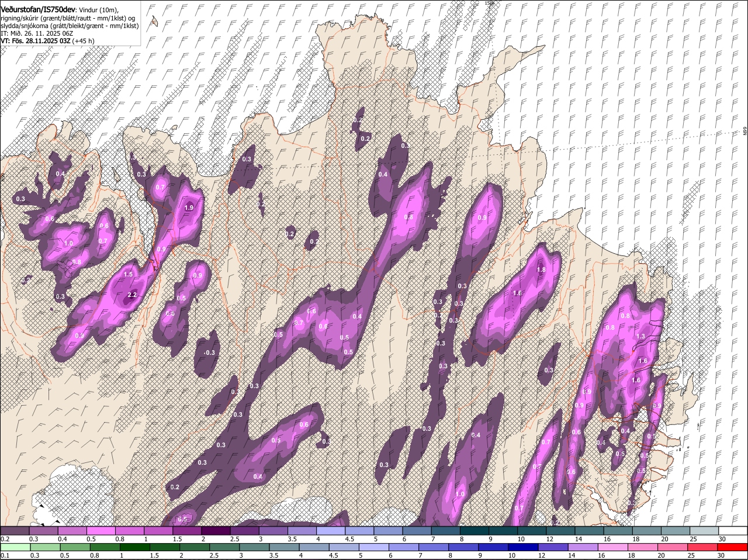Click the Veðurstofan/IS750dev map title
This screenshot has width=748, height=560.
[x=38, y=10]
